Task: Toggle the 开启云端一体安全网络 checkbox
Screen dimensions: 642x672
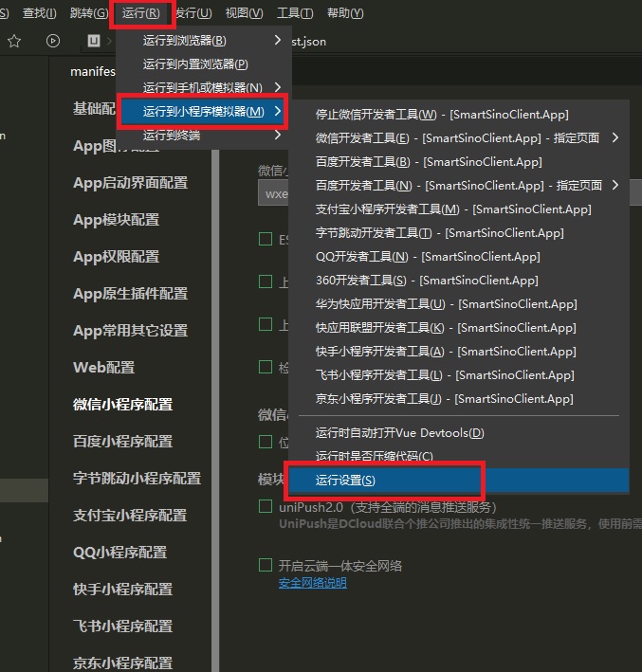Action: click(x=266, y=566)
